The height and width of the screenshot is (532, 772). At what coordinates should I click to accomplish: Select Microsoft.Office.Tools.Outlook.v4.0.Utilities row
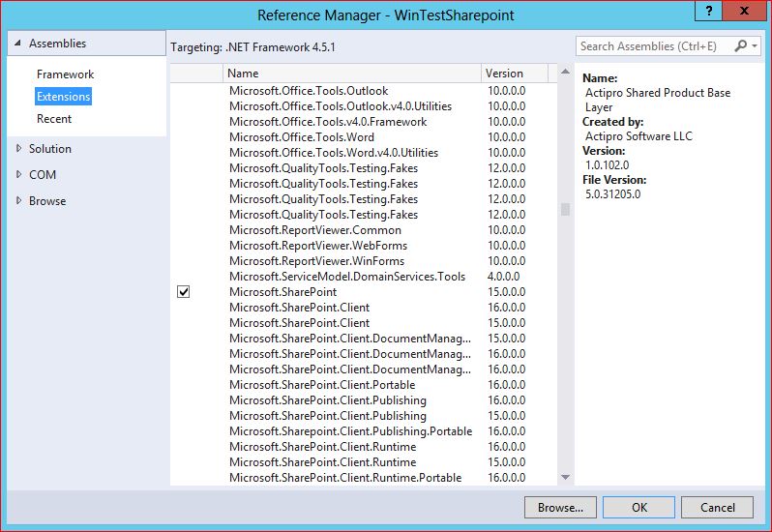click(364, 106)
